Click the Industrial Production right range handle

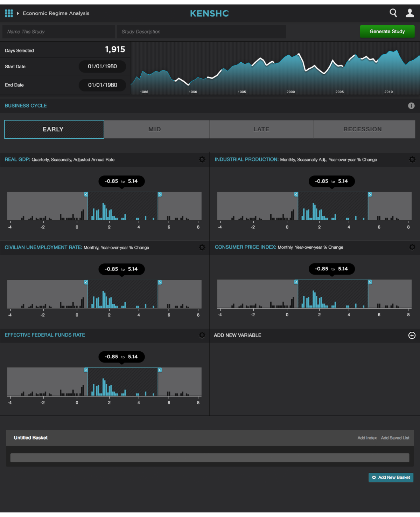click(370, 194)
